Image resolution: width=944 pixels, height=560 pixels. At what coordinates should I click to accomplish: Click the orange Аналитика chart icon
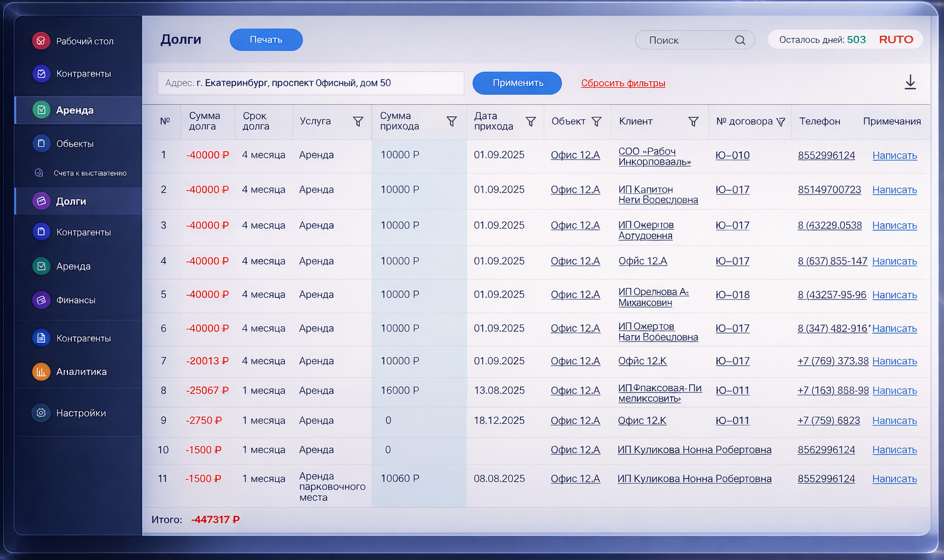coord(41,372)
